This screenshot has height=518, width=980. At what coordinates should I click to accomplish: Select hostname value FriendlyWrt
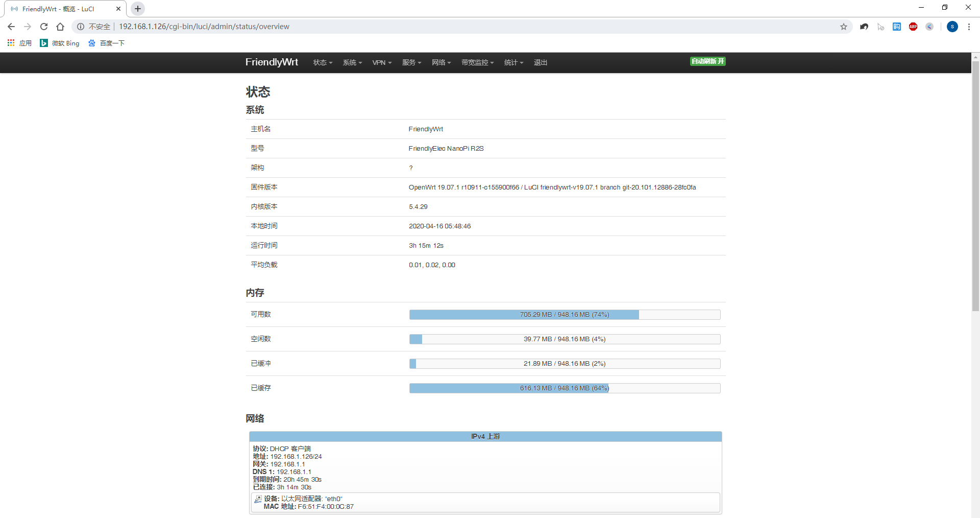(x=426, y=129)
